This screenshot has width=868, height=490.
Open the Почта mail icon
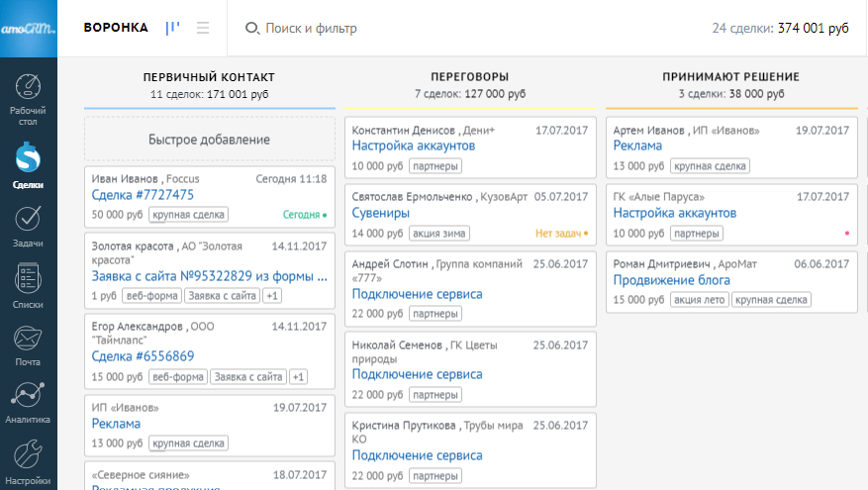click(x=28, y=342)
